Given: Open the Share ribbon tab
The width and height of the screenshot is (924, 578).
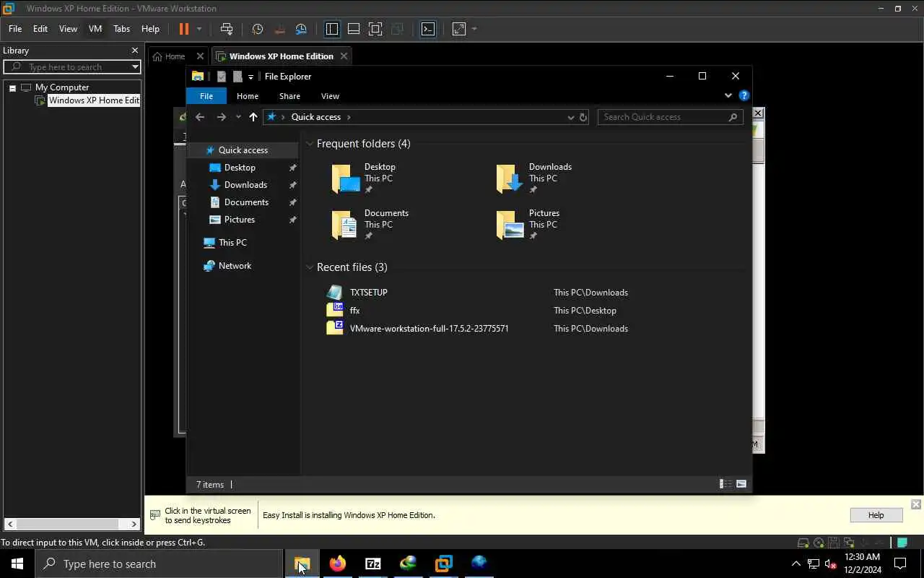Looking at the screenshot, I should [289, 96].
